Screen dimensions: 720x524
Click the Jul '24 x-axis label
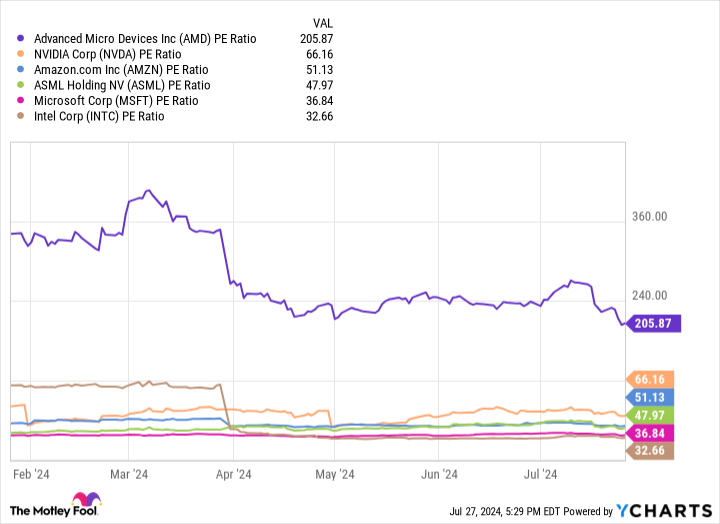(540, 474)
